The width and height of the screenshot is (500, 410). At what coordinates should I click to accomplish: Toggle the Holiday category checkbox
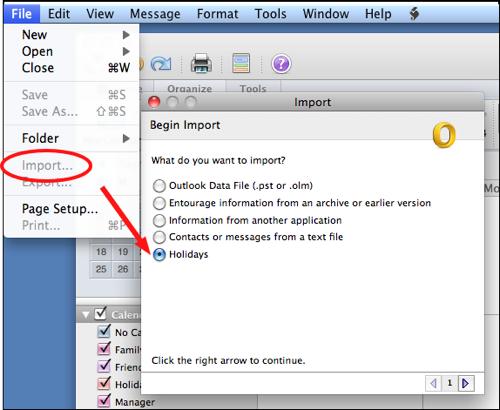104,383
